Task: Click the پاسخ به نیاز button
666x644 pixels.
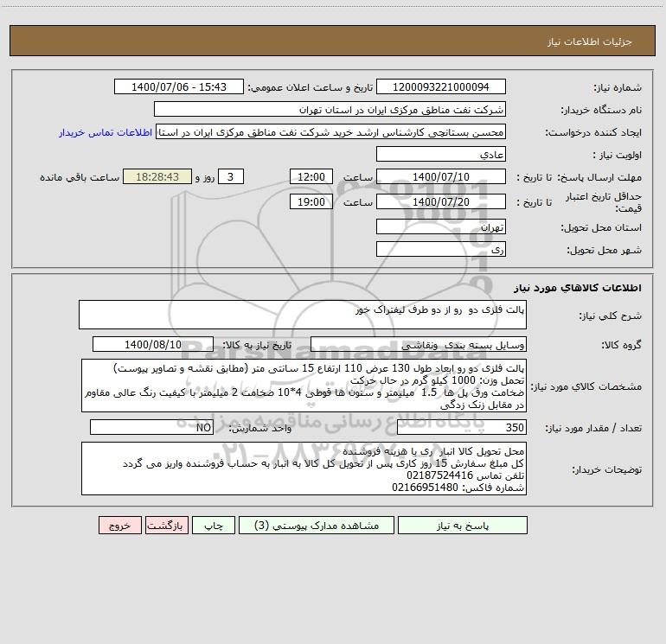Action: pyautogui.click(x=463, y=526)
